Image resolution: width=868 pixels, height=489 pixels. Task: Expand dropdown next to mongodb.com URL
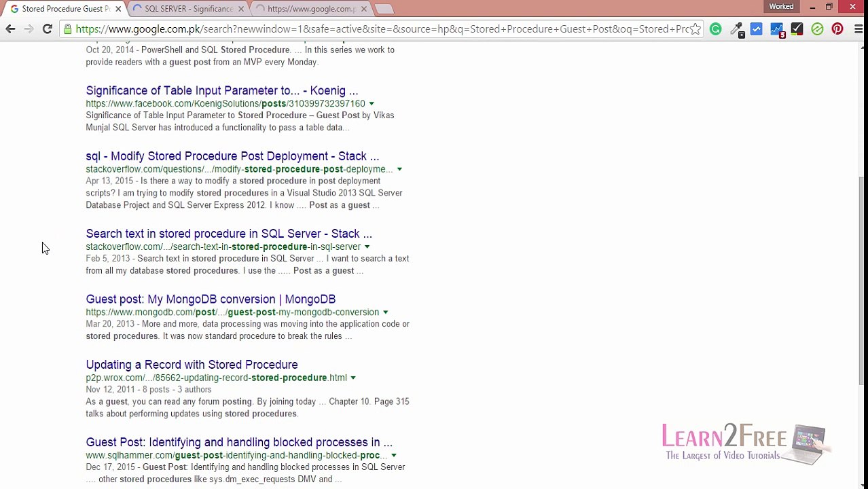click(x=385, y=312)
